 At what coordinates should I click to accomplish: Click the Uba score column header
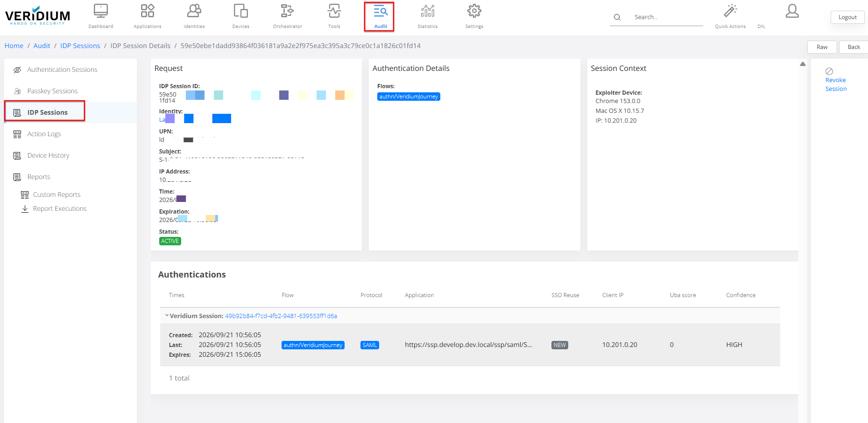point(683,295)
